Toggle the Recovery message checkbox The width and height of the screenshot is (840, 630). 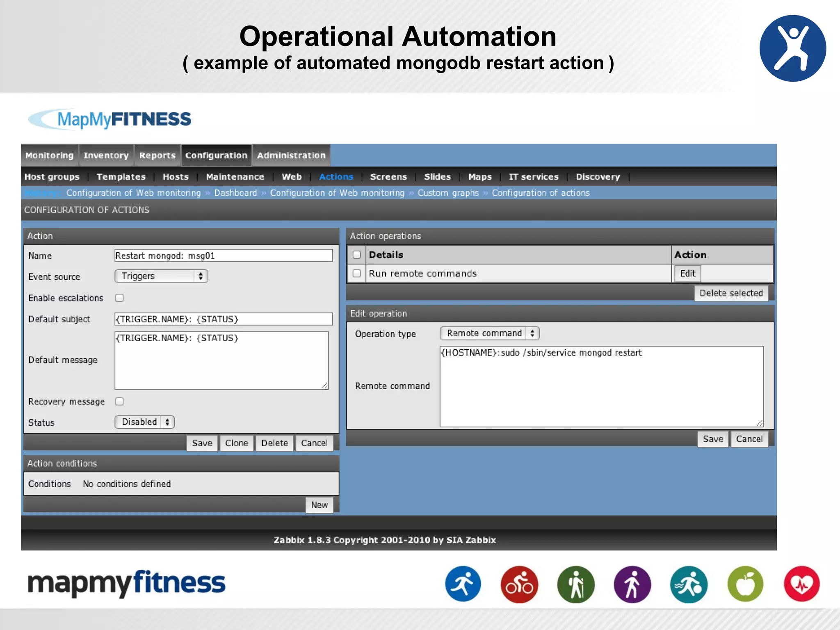click(x=119, y=401)
